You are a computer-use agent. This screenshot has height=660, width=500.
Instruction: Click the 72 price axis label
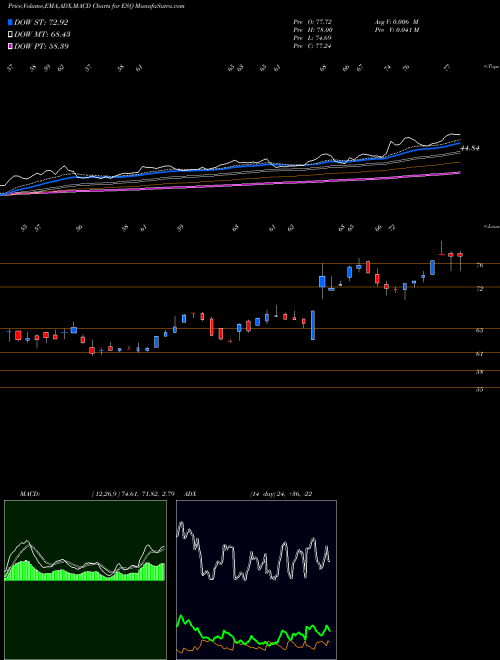479,289
